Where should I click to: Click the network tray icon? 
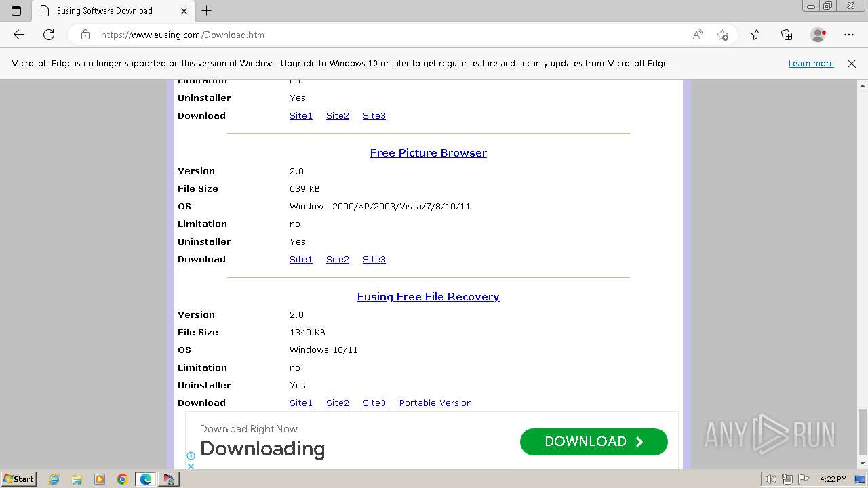pyautogui.click(x=787, y=479)
